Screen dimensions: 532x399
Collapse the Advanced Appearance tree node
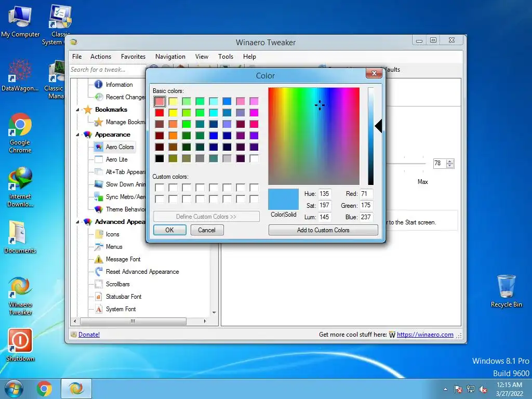pyautogui.click(x=77, y=222)
